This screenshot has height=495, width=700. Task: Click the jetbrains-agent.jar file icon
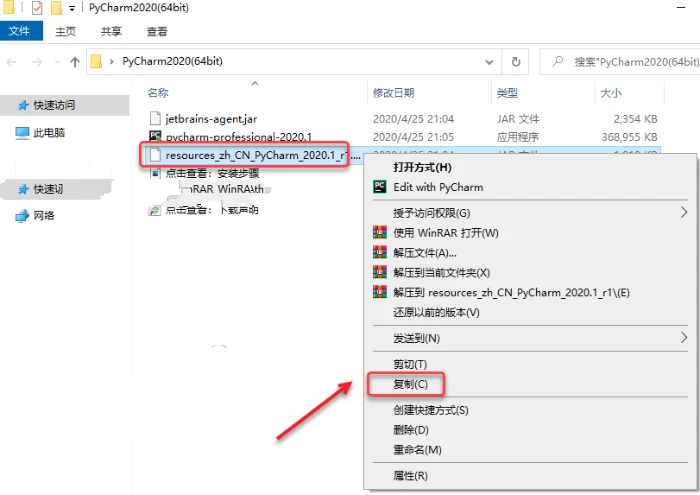pyautogui.click(x=155, y=119)
